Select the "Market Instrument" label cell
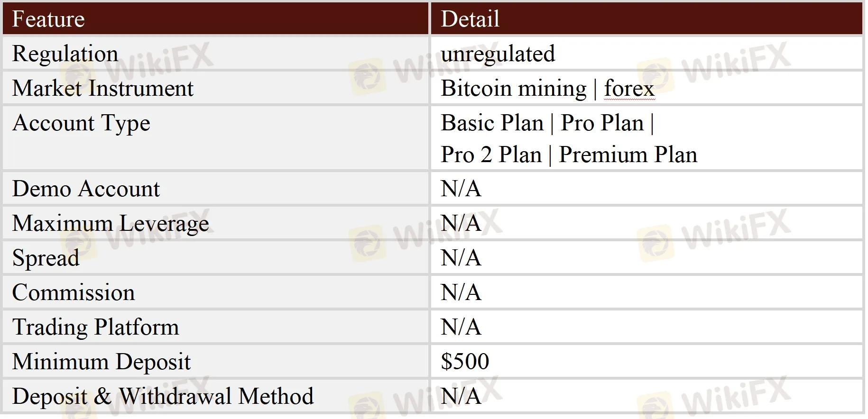 coord(102,88)
